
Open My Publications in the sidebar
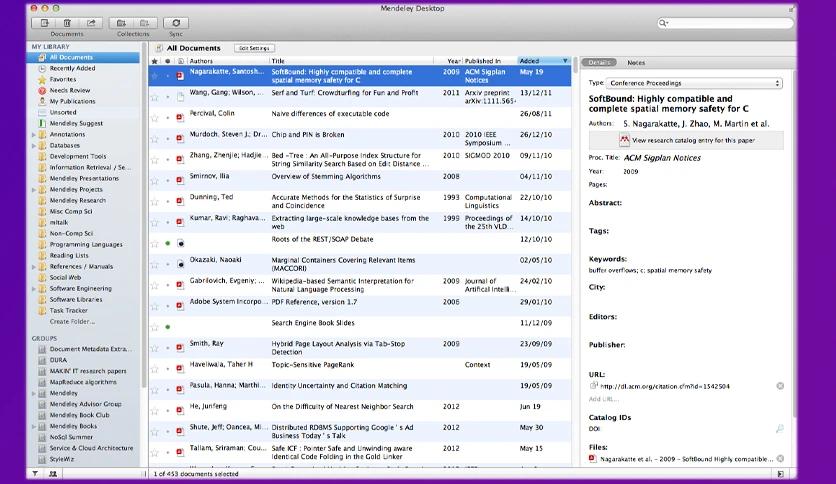tap(72, 101)
